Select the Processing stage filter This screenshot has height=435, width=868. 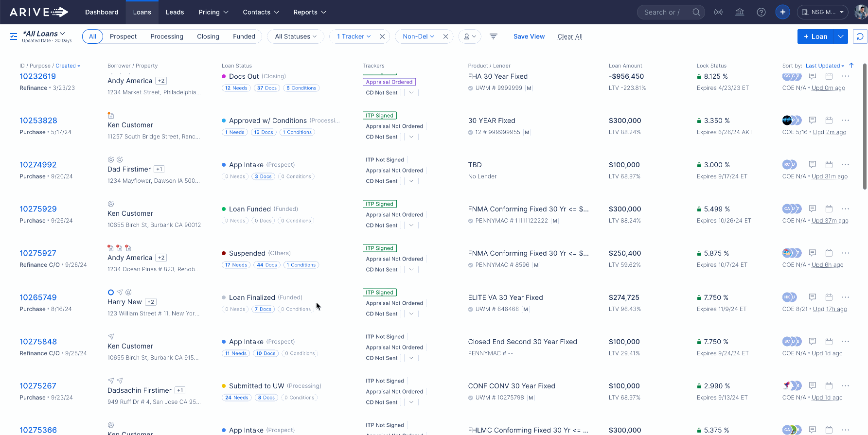pyautogui.click(x=167, y=36)
